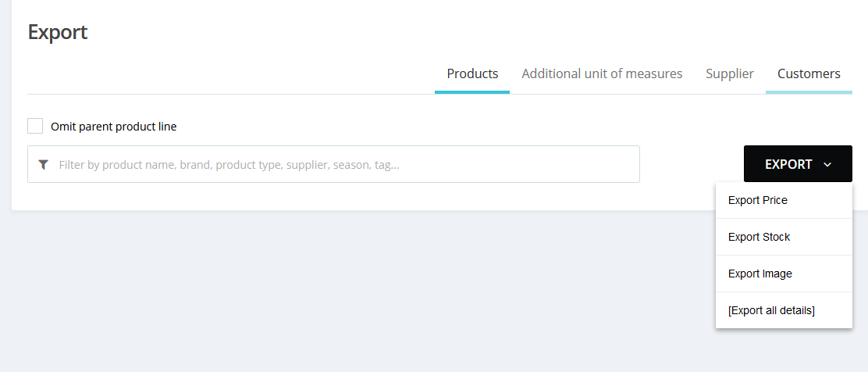This screenshot has height=372, width=868.
Task: Click the teal underline beneath Products tab
Action: click(x=472, y=92)
